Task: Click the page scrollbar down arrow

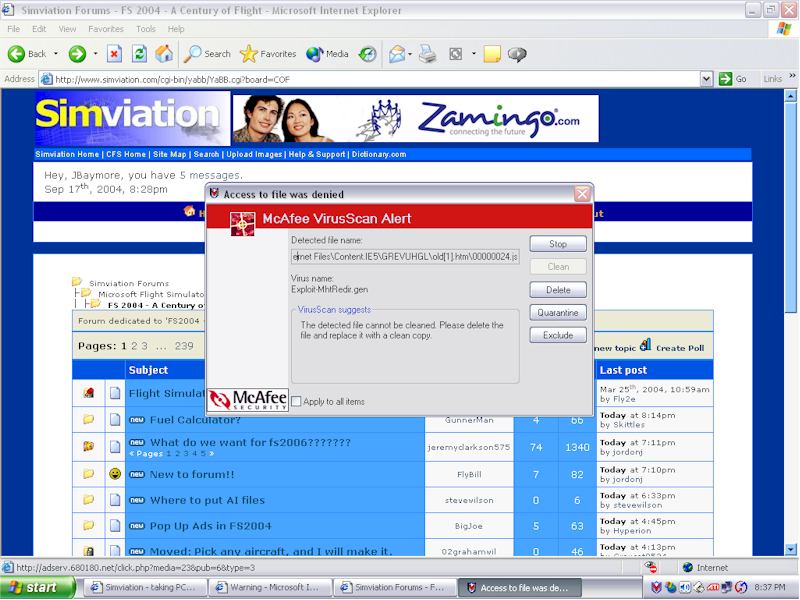Action: click(790, 549)
